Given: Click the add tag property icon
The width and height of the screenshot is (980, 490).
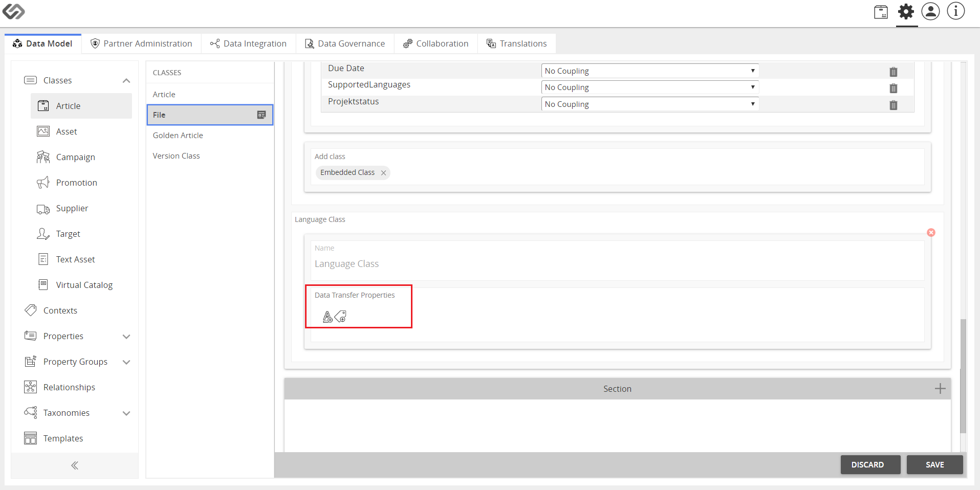Looking at the screenshot, I should point(340,317).
